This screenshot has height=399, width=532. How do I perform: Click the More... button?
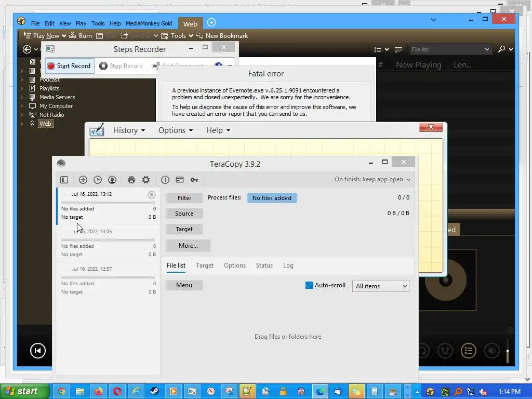tap(188, 245)
